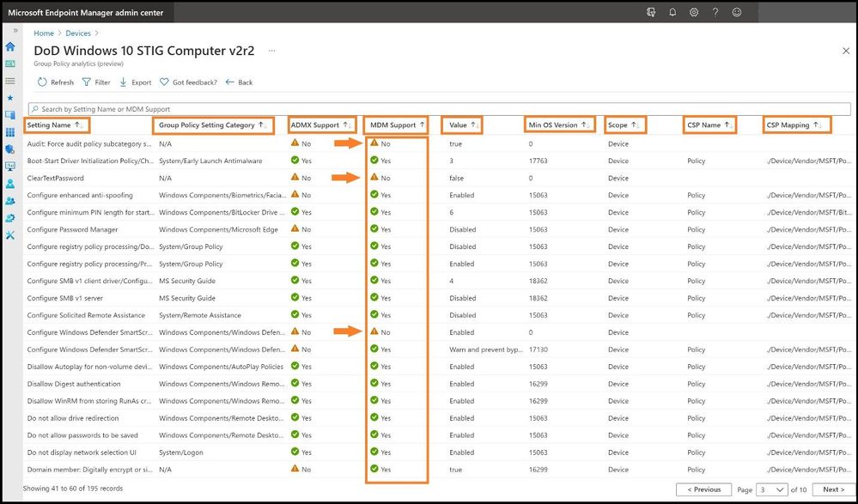Screen dimensions: 858x504
Task: Select Configure Solicited Remote Assistance setting
Action: pos(86,315)
